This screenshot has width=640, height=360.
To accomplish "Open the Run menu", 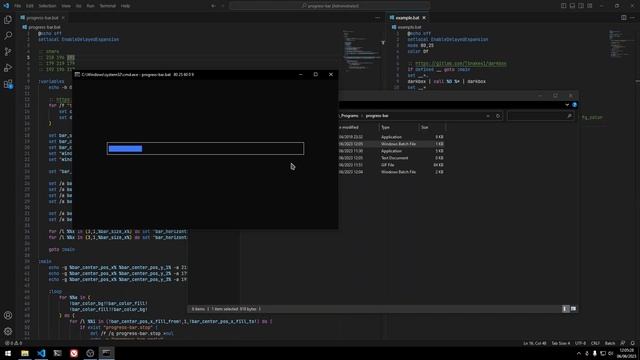I will 91,6.
